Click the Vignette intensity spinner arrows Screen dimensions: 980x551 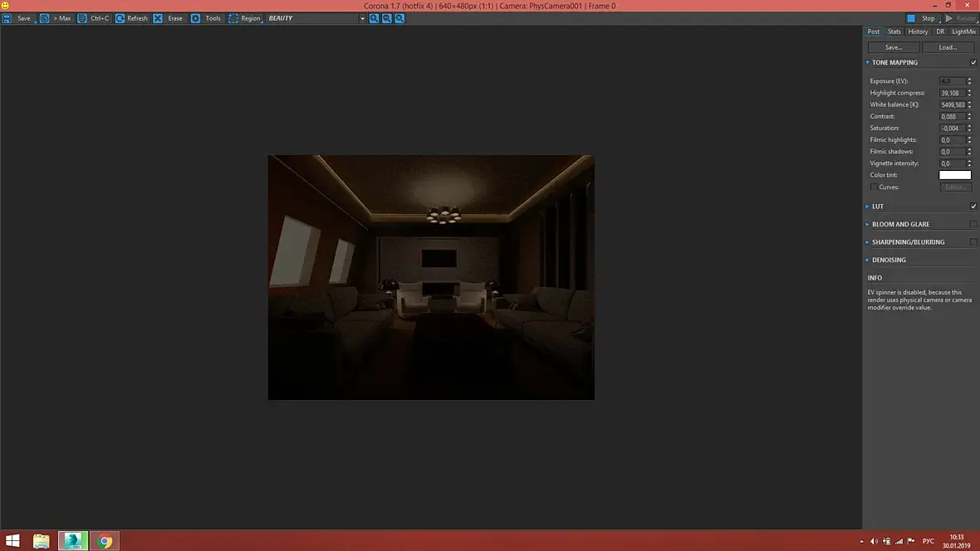[x=969, y=163]
